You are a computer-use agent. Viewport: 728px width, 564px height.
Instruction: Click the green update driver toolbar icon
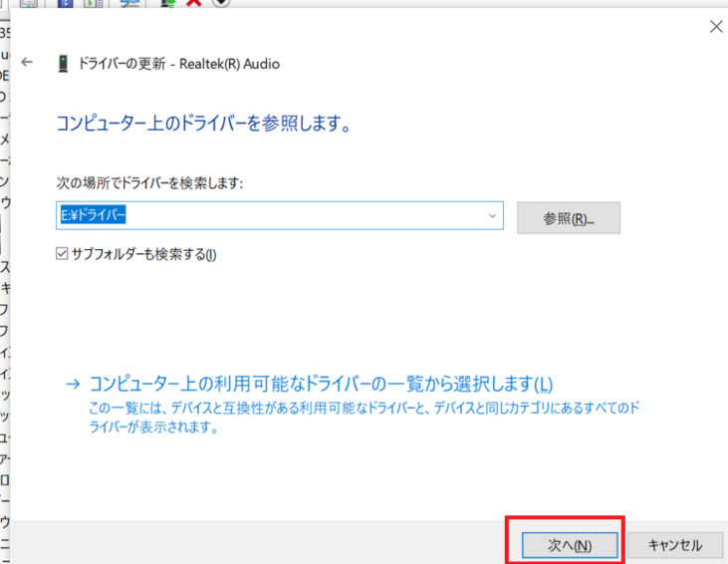(168, 3)
